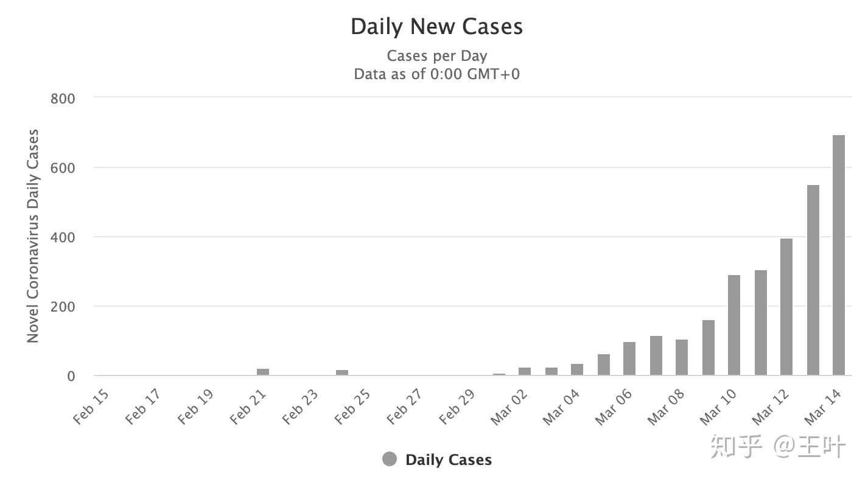This screenshot has height=482, width=868.
Task: Click the Feb 15 x-axis label
Action: click(x=91, y=407)
